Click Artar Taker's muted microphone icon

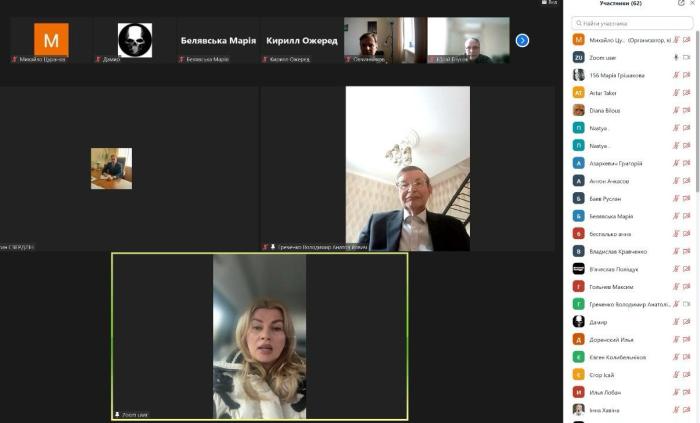pyautogui.click(x=676, y=92)
